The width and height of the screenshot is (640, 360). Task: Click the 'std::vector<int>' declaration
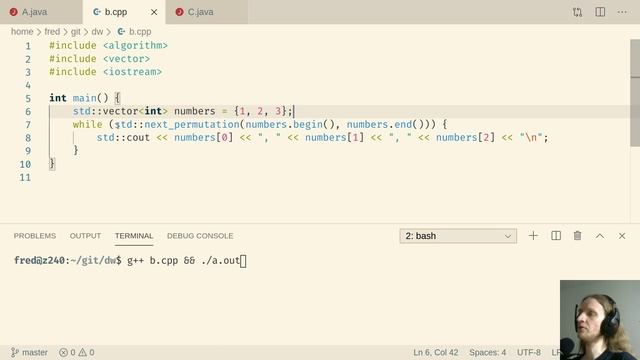(x=120, y=111)
